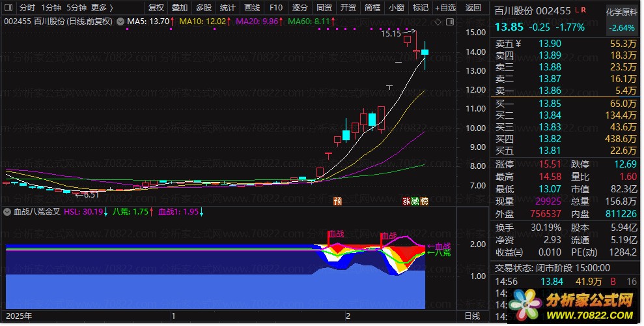Open the 统计 statistics tool

227,7
